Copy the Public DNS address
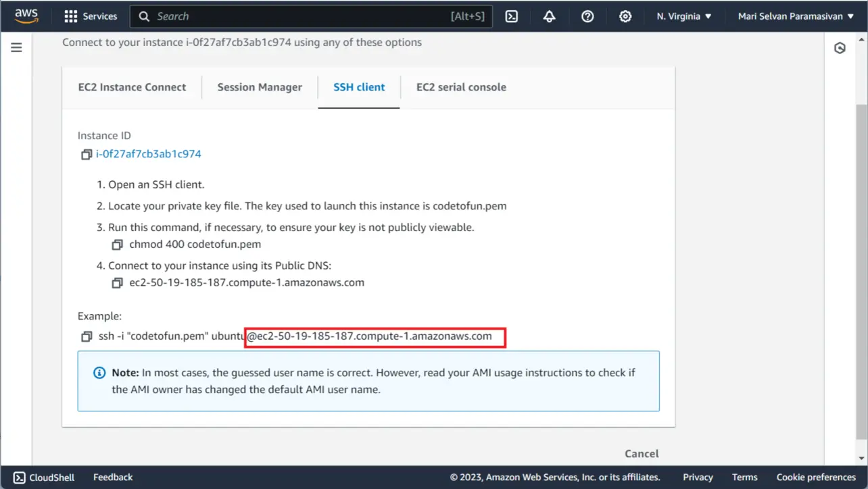868x489 pixels. tap(118, 283)
